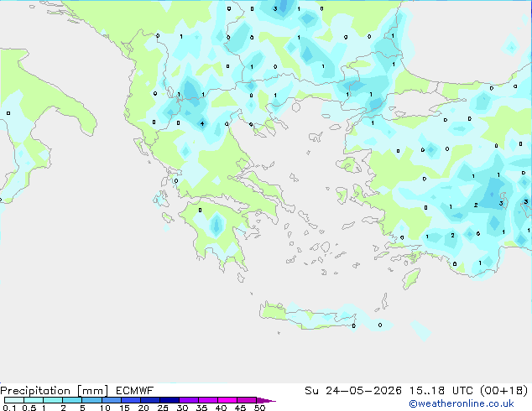The width and height of the screenshot is (532, 411).
Task: Pick the legend swatch between 2 and 5
Action: (72, 400)
